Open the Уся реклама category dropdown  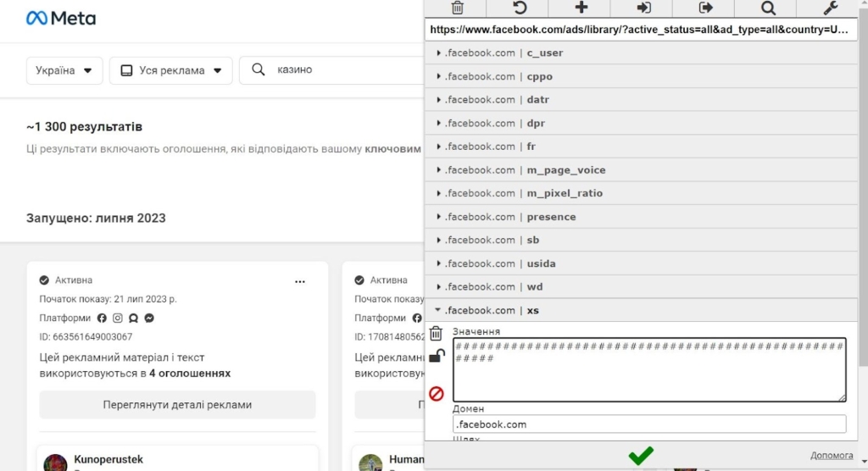click(x=170, y=70)
